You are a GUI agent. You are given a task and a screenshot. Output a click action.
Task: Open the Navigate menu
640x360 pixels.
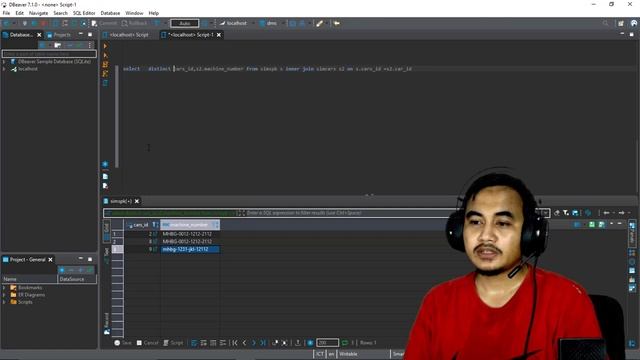pos(38,13)
